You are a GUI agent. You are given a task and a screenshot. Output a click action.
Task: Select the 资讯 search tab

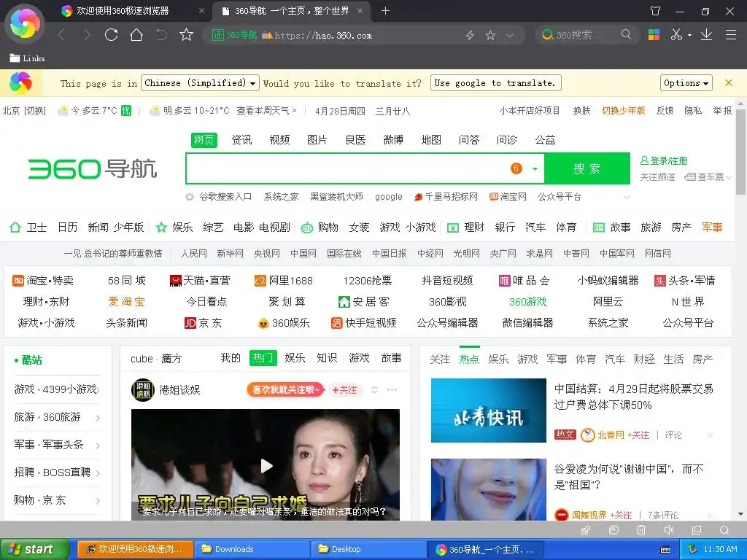(x=241, y=139)
